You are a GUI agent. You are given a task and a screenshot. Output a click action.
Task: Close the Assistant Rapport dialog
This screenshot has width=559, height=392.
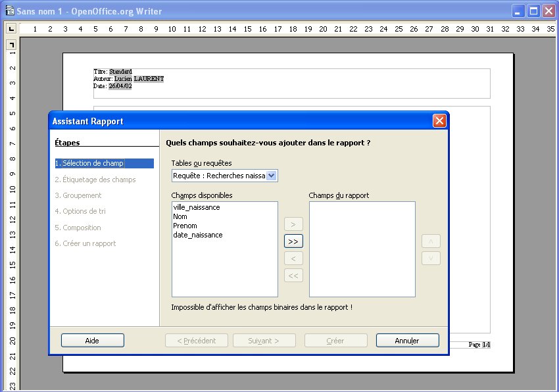(439, 121)
